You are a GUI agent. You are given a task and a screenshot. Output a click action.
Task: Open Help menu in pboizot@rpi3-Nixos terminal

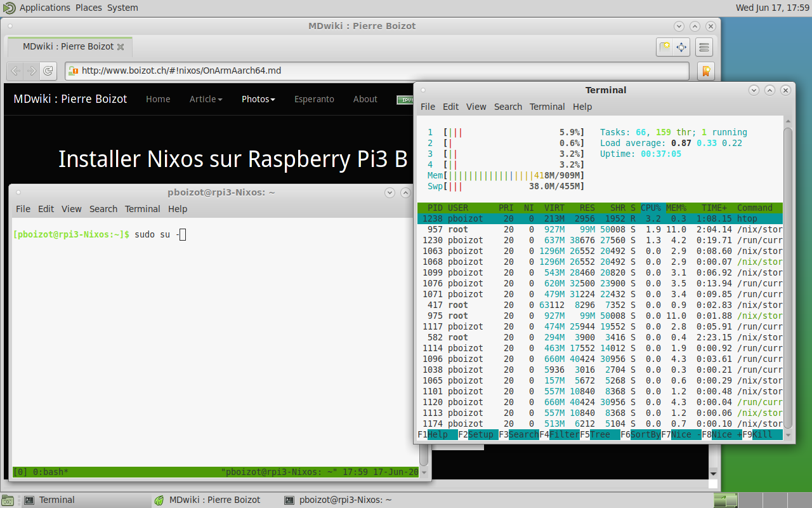(178, 209)
